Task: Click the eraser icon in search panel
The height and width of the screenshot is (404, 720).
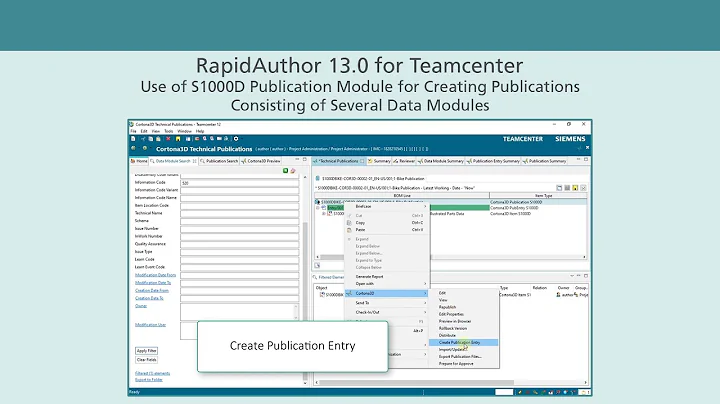Action: pos(293,171)
